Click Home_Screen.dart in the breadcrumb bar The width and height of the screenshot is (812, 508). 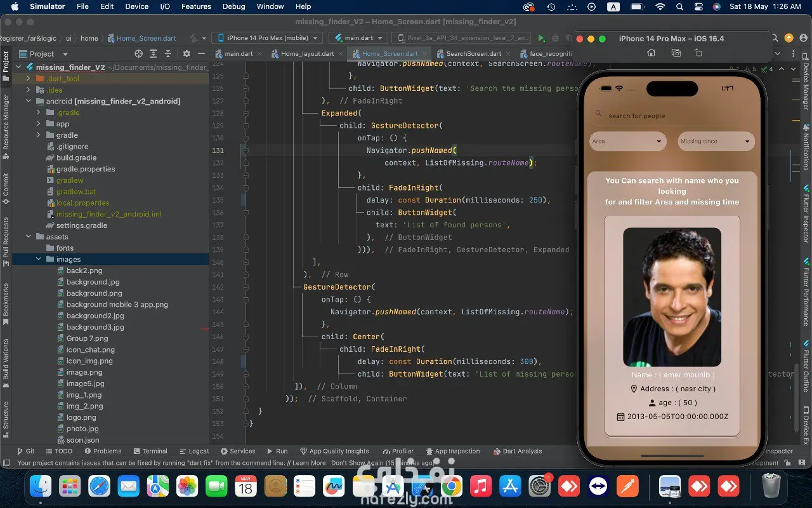[x=141, y=38]
